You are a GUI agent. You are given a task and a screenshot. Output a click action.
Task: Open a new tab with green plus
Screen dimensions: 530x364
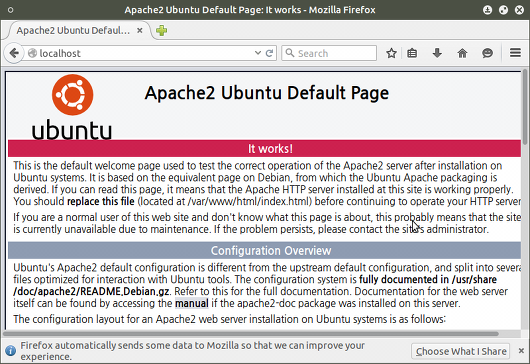pyautogui.click(x=162, y=30)
